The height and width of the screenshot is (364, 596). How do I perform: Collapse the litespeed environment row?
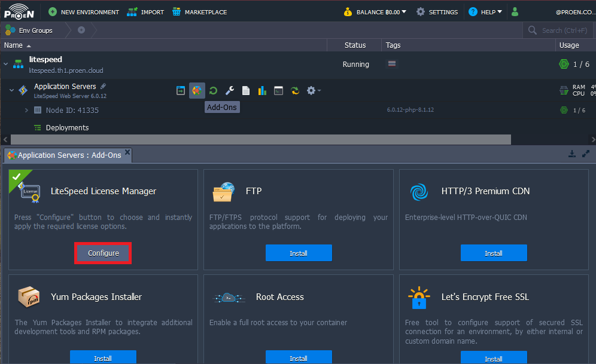[x=6, y=64]
